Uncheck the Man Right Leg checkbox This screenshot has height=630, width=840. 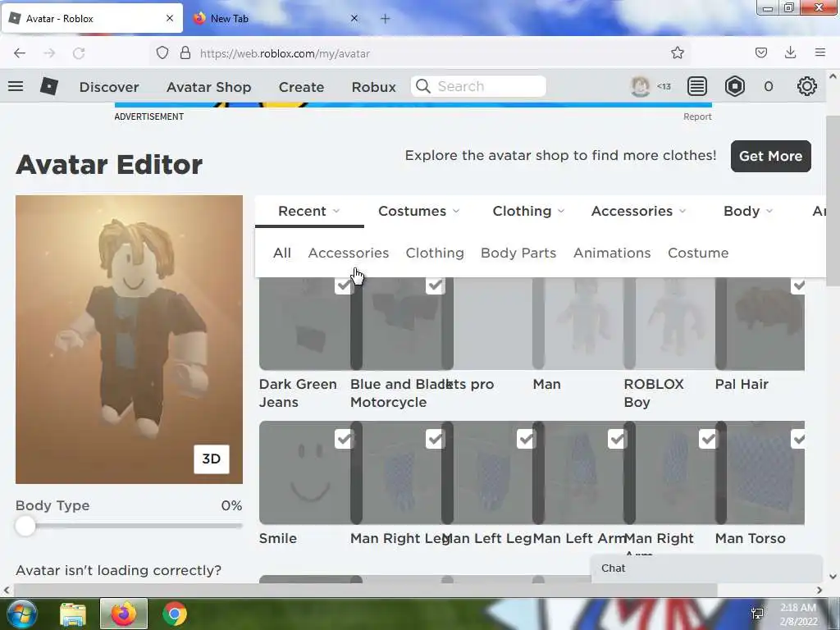point(435,440)
